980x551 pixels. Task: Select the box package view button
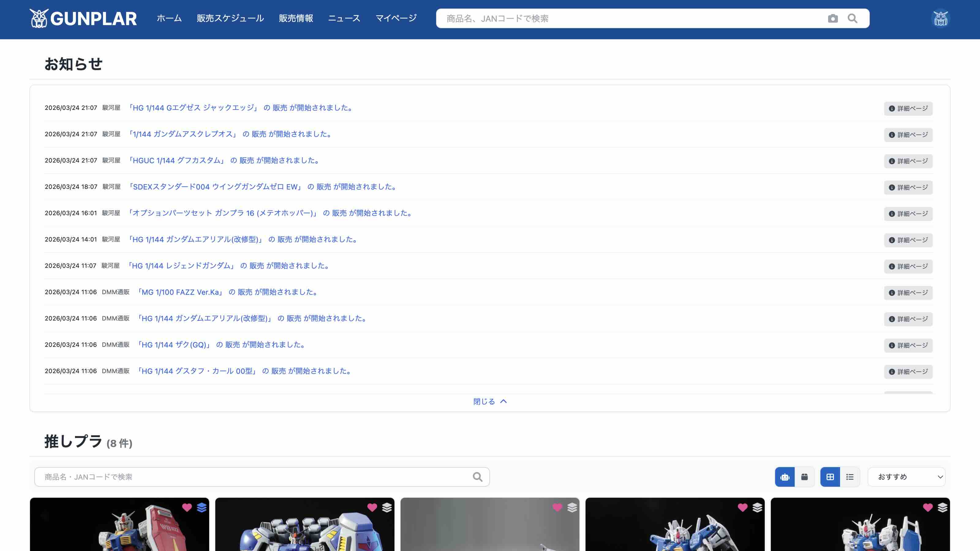point(804,477)
